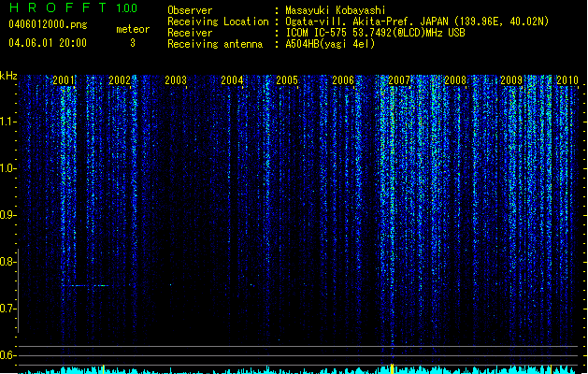The height and width of the screenshot is (374, 588).
Task: Click the 2007 time marker
Action: click(x=399, y=79)
